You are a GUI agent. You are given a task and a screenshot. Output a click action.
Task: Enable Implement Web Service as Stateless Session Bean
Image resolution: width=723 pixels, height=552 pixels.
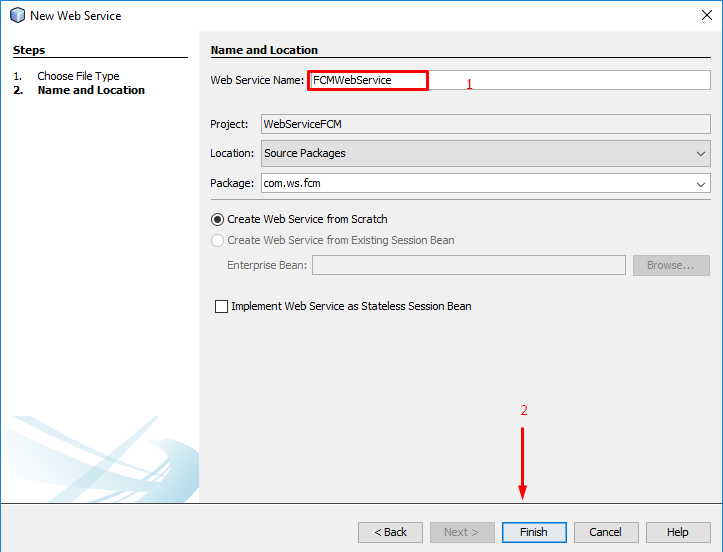coord(221,306)
